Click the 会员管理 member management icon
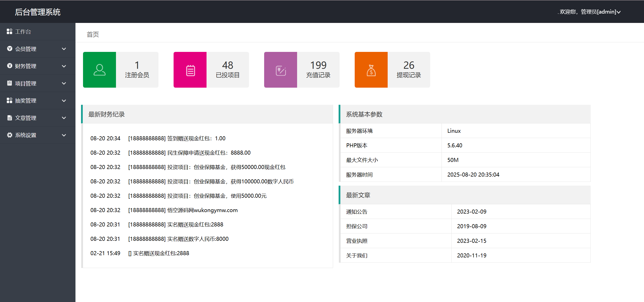Image resolution: width=644 pixels, height=302 pixels. (x=10, y=49)
